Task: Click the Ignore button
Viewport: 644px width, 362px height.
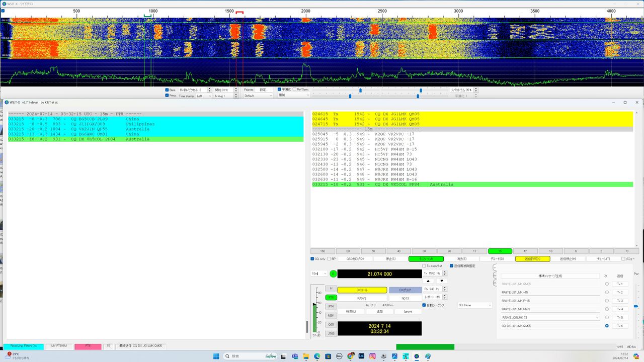Action: pos(408,312)
